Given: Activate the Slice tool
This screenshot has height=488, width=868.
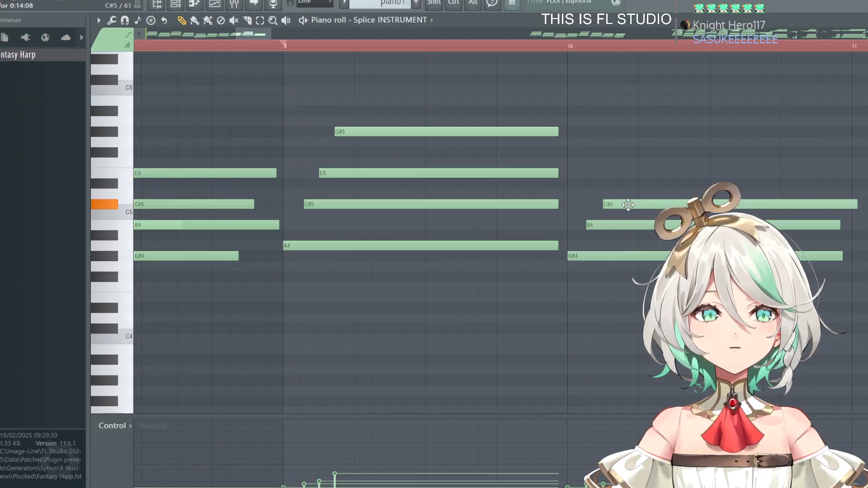Looking at the screenshot, I should point(247,20).
